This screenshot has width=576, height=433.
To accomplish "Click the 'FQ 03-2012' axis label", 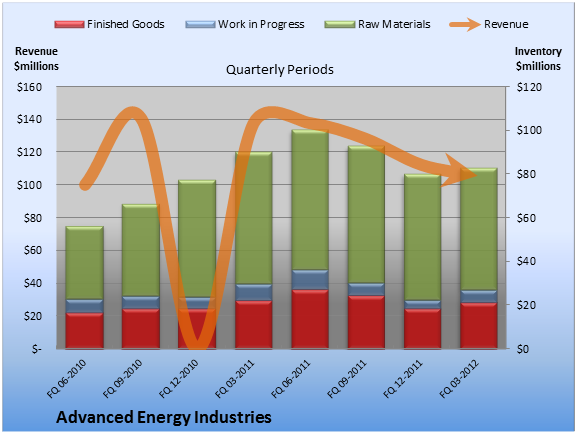I will click(x=460, y=379).
